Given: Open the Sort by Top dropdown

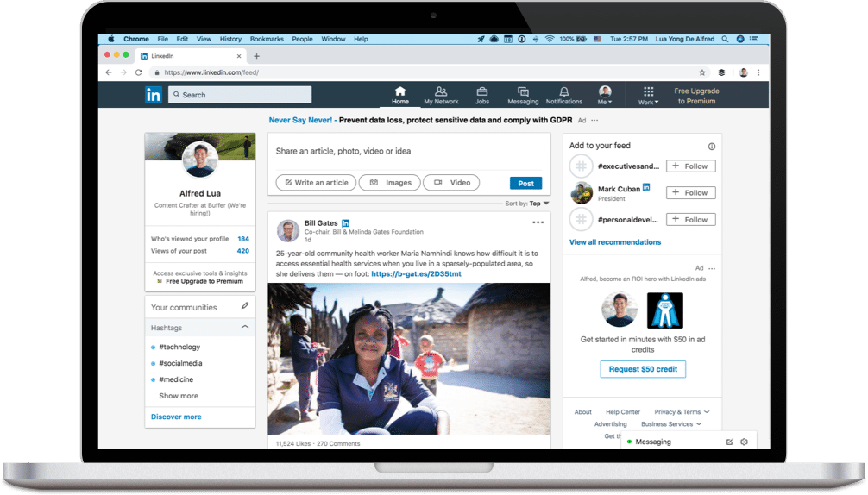Looking at the screenshot, I should pos(538,204).
